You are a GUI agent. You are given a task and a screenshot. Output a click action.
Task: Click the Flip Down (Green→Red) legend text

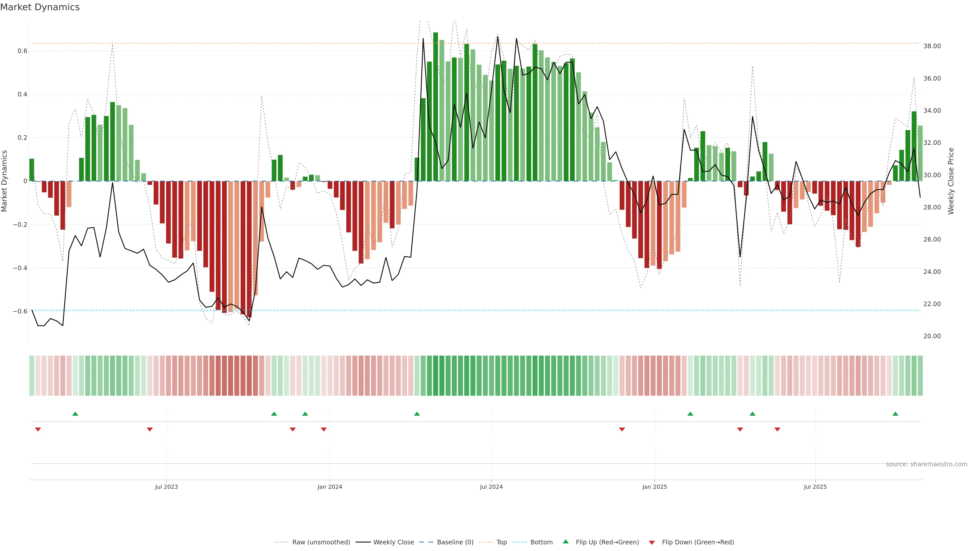coord(698,542)
